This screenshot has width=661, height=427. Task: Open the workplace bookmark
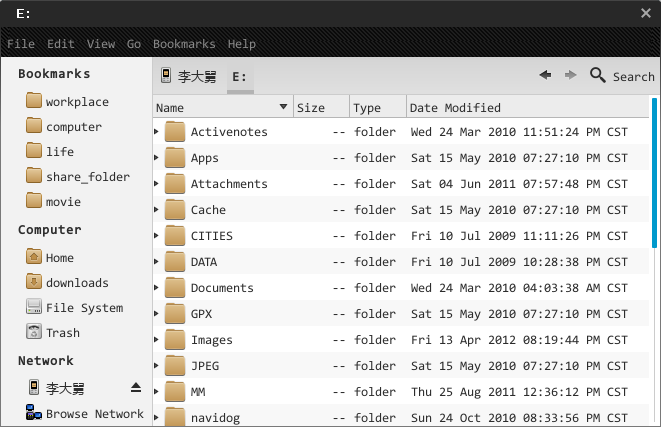coord(77,102)
